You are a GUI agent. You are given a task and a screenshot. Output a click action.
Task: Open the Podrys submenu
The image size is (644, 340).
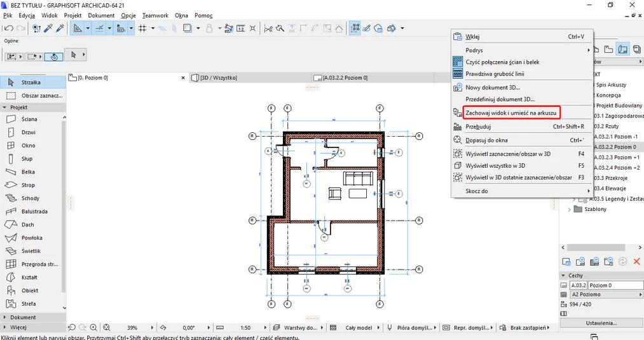pos(522,50)
